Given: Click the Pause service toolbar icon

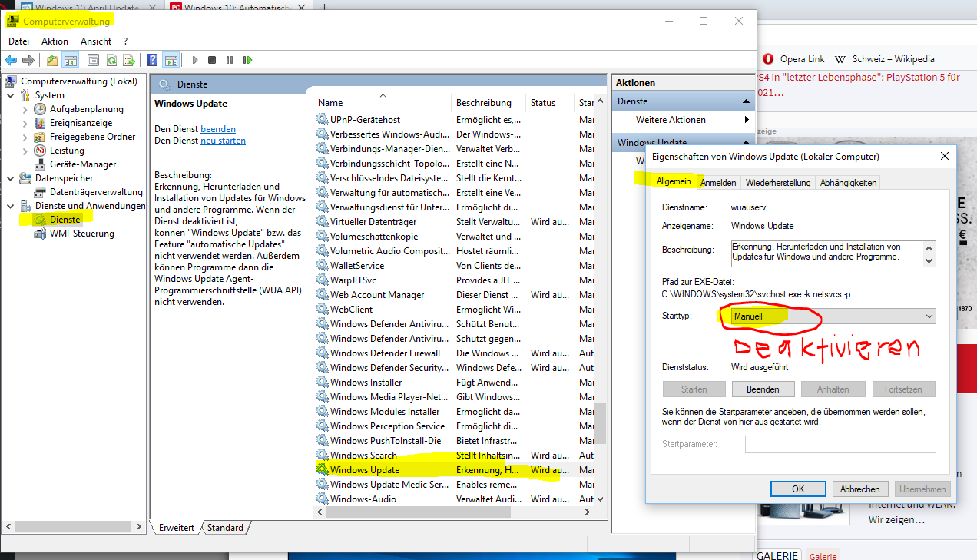Looking at the screenshot, I should pyautogui.click(x=230, y=60).
